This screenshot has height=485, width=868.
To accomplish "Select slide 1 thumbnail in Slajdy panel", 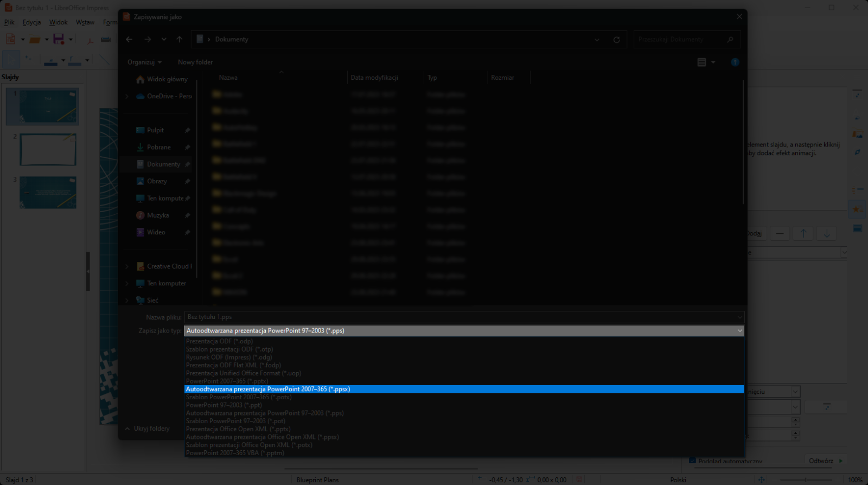I will [x=42, y=106].
